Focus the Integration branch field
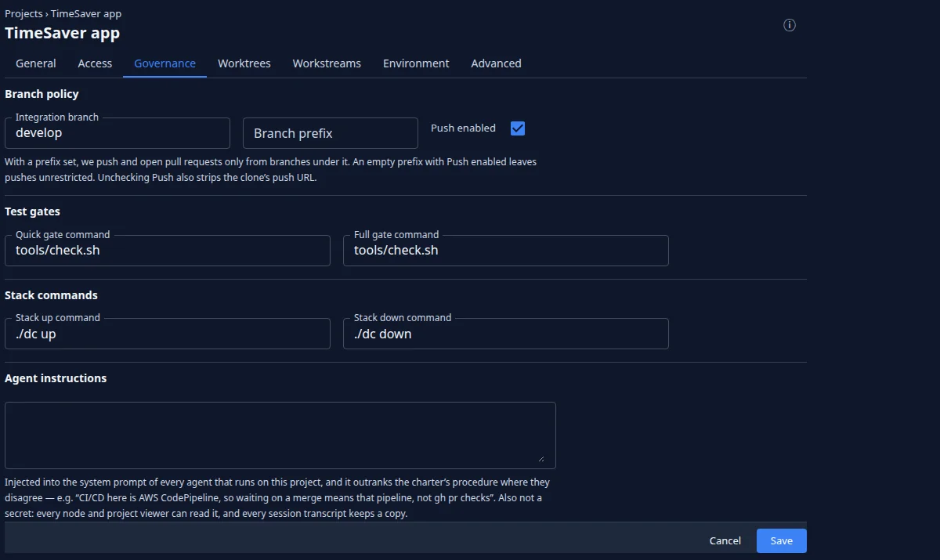This screenshot has width=940, height=560. 117,133
